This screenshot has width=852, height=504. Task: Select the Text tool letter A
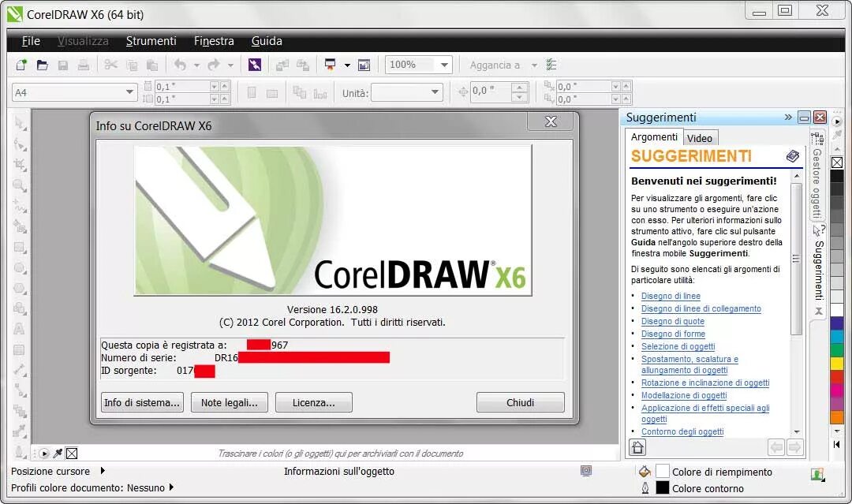click(18, 329)
